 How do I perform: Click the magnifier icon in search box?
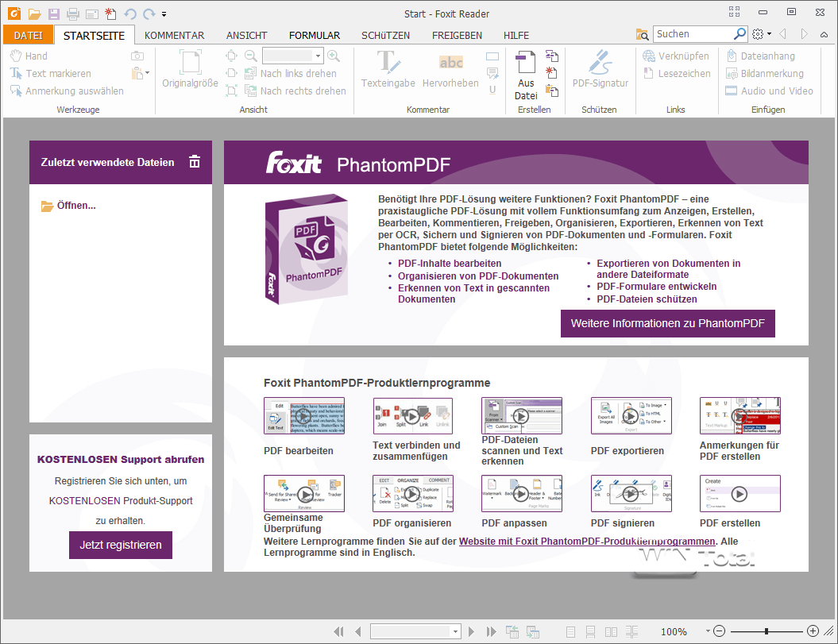740,34
